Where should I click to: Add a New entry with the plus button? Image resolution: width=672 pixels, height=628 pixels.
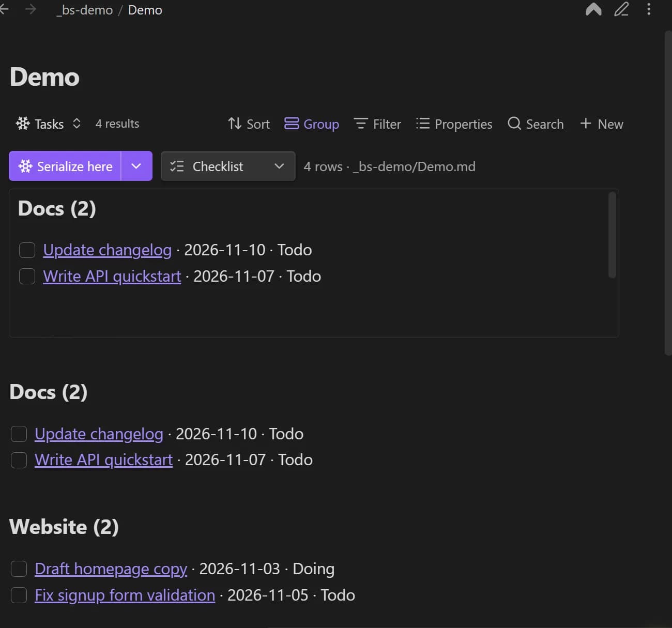pos(601,124)
